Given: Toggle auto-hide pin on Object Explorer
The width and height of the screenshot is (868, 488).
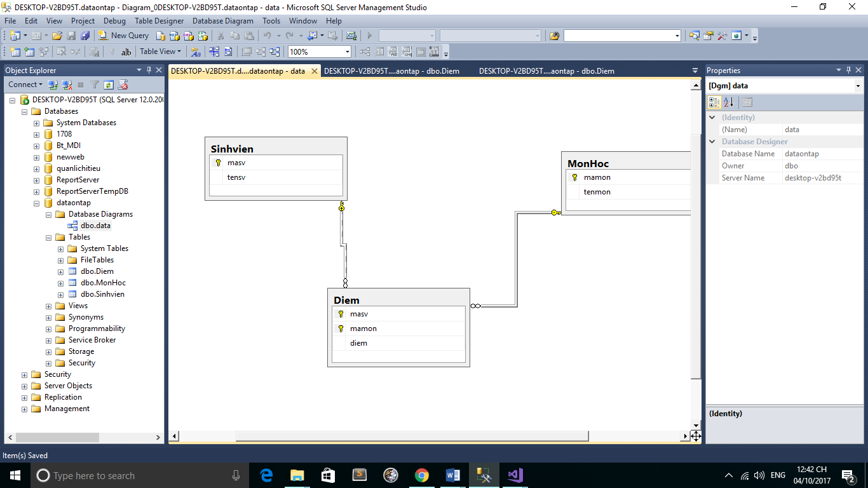Looking at the screenshot, I should click(x=149, y=70).
